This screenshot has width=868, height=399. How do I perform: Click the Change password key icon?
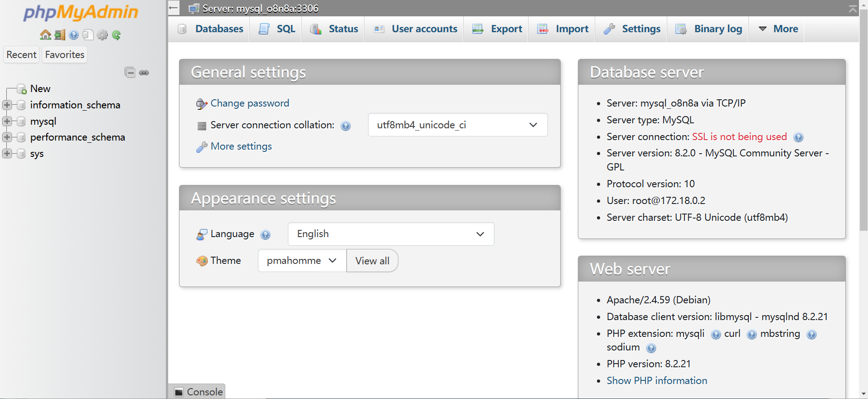pos(202,104)
